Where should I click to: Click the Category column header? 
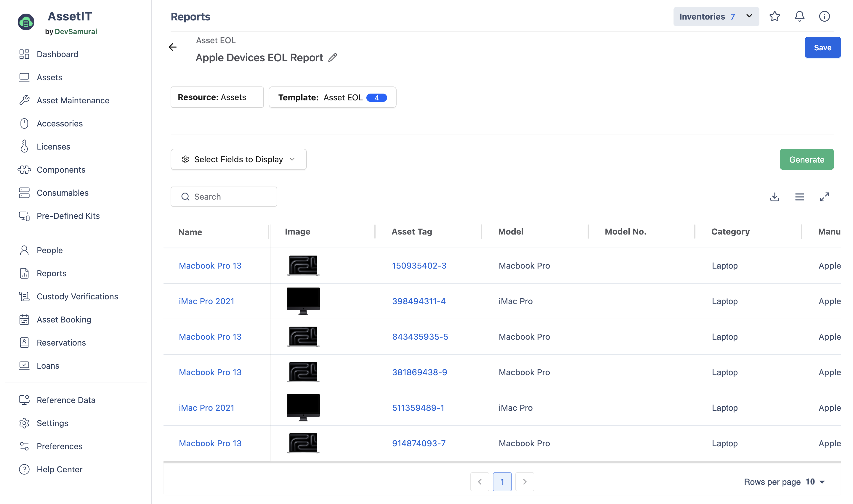730,232
